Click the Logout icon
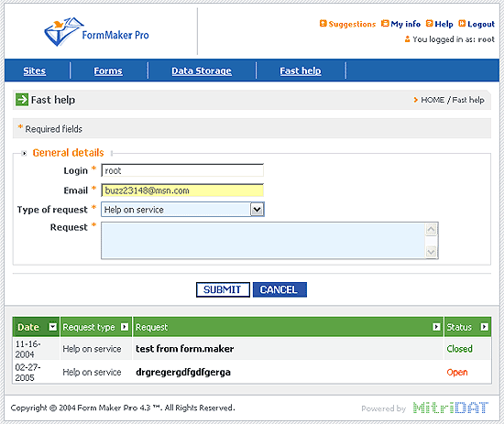The image size is (504, 424). click(462, 24)
